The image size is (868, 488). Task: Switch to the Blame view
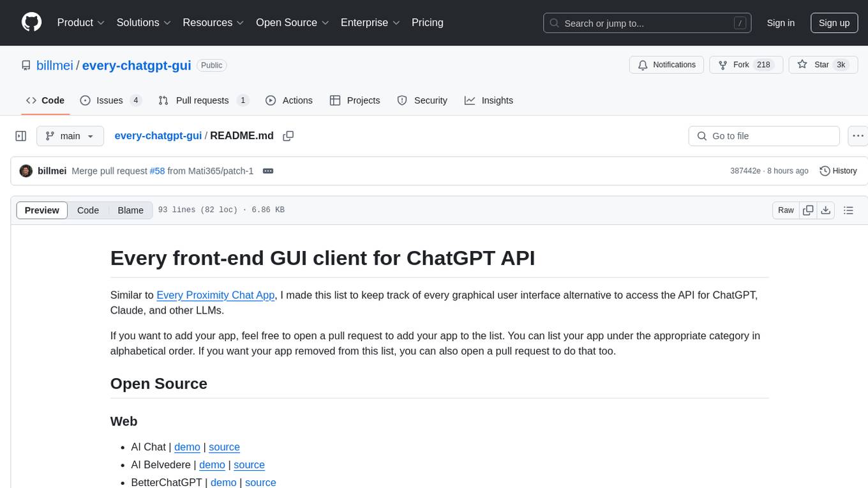click(131, 210)
